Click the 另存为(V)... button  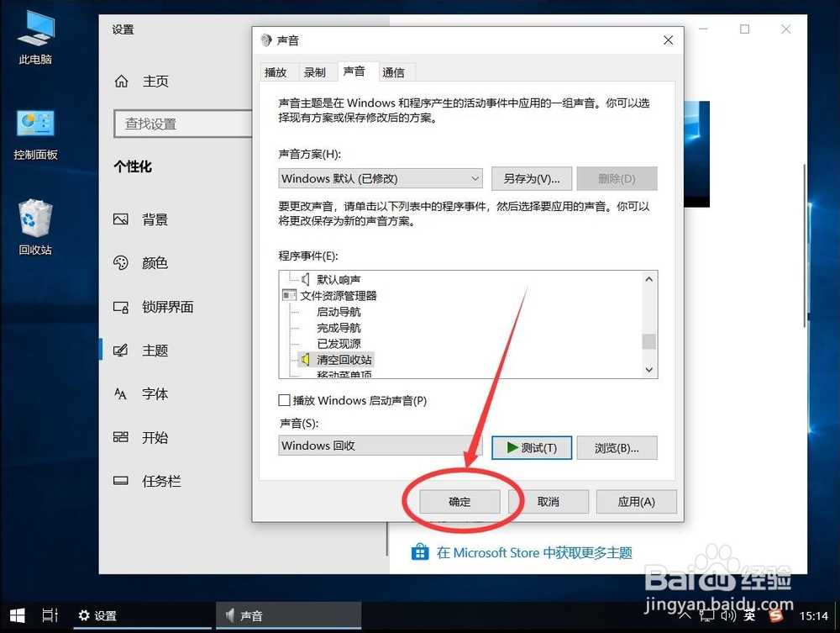pyautogui.click(x=532, y=178)
